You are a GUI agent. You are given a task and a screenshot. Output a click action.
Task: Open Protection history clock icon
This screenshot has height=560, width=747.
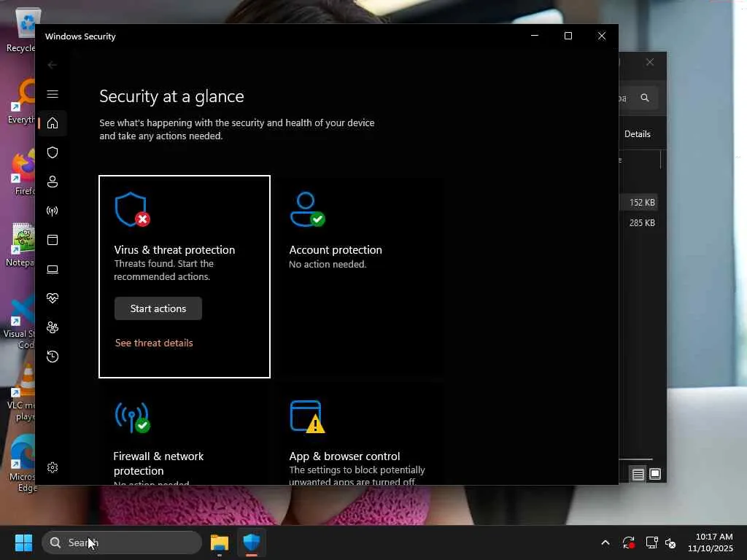53,356
